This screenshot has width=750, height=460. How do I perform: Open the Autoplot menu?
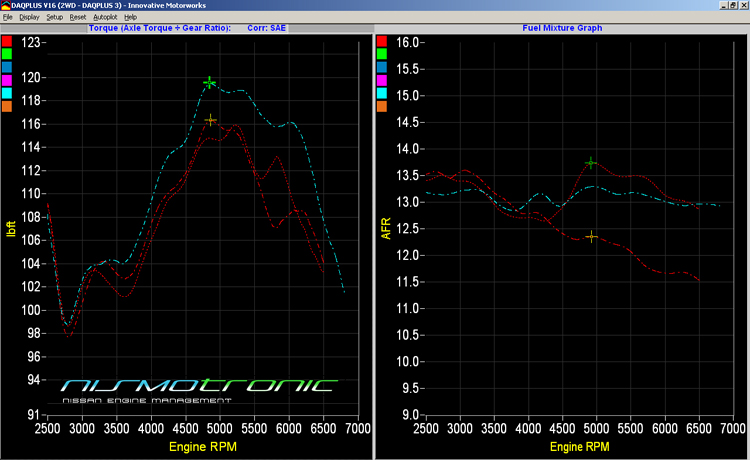pyautogui.click(x=104, y=18)
